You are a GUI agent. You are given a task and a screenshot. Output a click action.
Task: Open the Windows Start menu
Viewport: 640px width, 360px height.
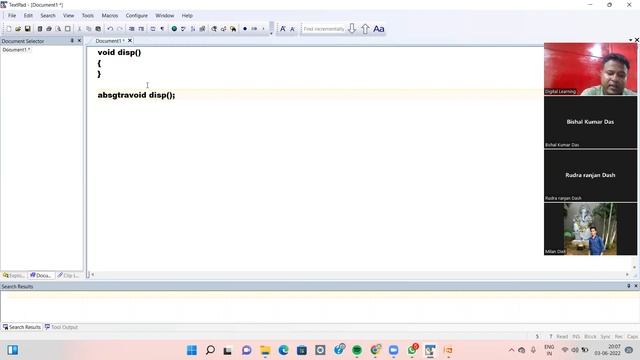[x=191, y=350]
